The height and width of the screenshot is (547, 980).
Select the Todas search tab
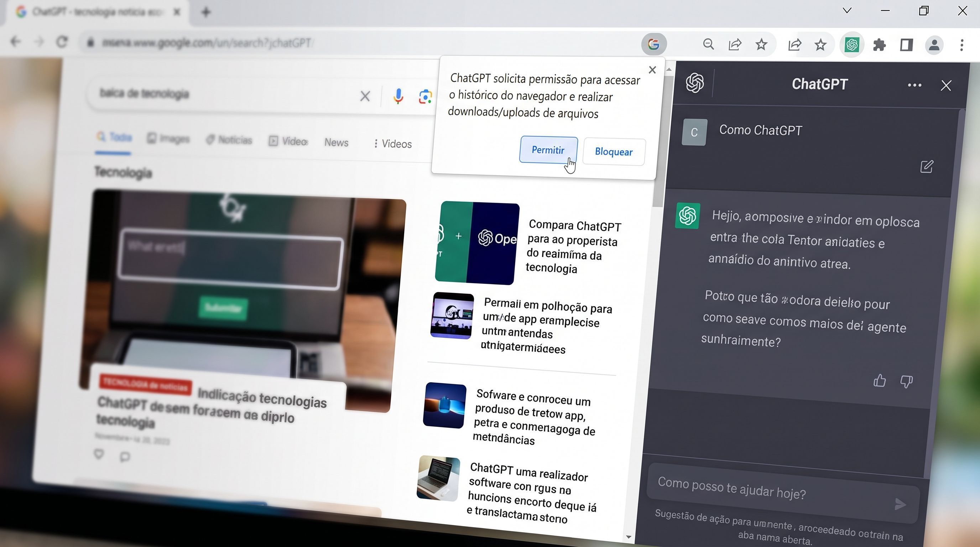[114, 138]
